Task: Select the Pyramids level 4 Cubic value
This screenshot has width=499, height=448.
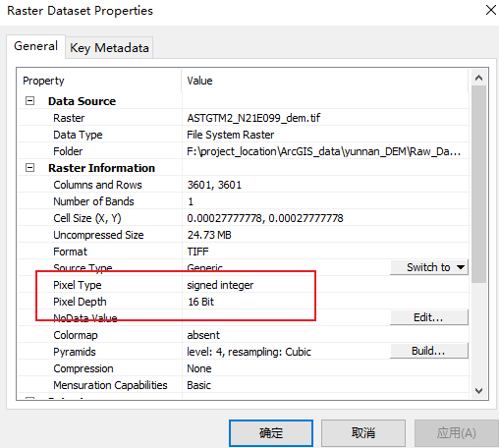Action: [x=249, y=352]
